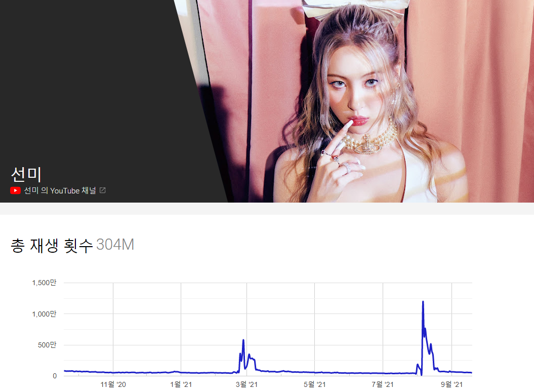Click the red YouTube logo icon
The width and height of the screenshot is (534, 392).
15,191
